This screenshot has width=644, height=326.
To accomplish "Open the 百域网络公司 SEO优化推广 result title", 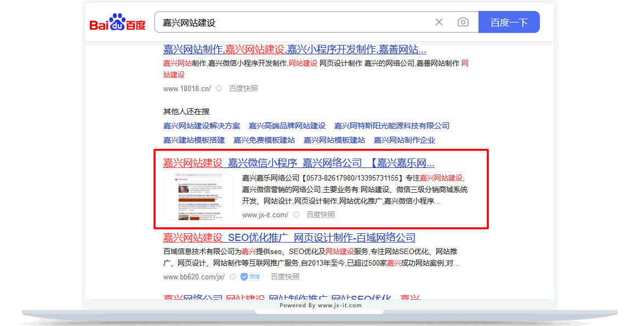I will [289, 238].
